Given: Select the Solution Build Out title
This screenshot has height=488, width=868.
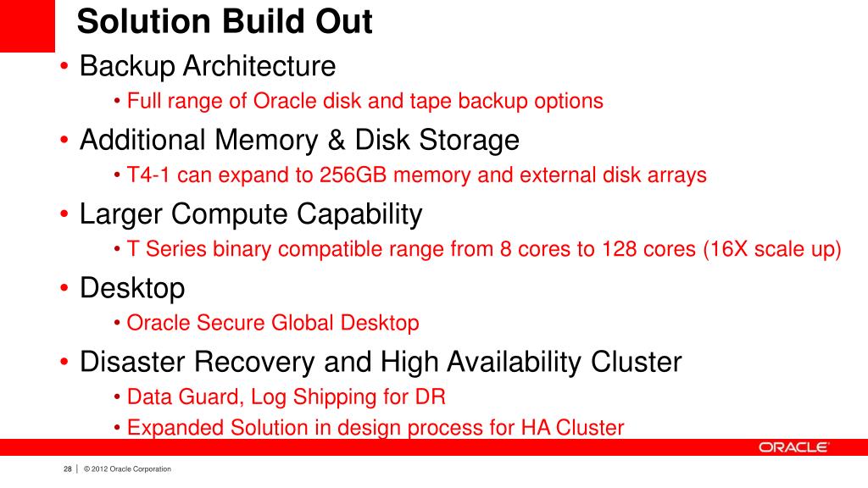Looking at the screenshot, I should [x=225, y=21].
